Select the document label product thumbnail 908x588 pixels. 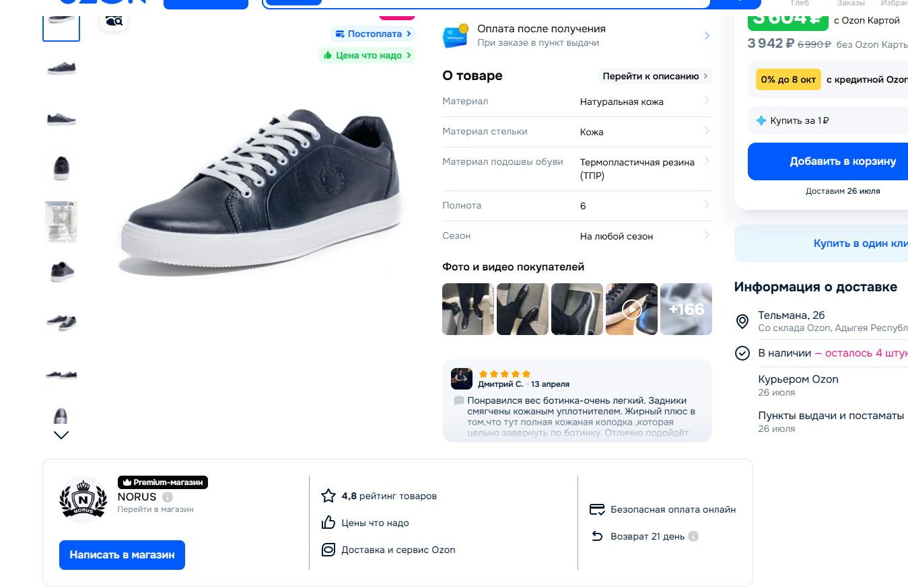[61, 222]
